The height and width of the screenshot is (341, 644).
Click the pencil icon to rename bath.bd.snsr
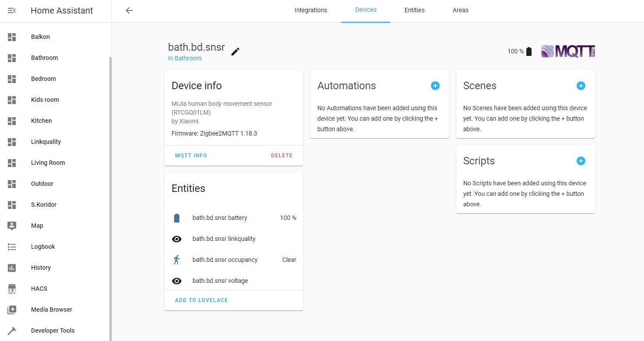pyautogui.click(x=235, y=52)
